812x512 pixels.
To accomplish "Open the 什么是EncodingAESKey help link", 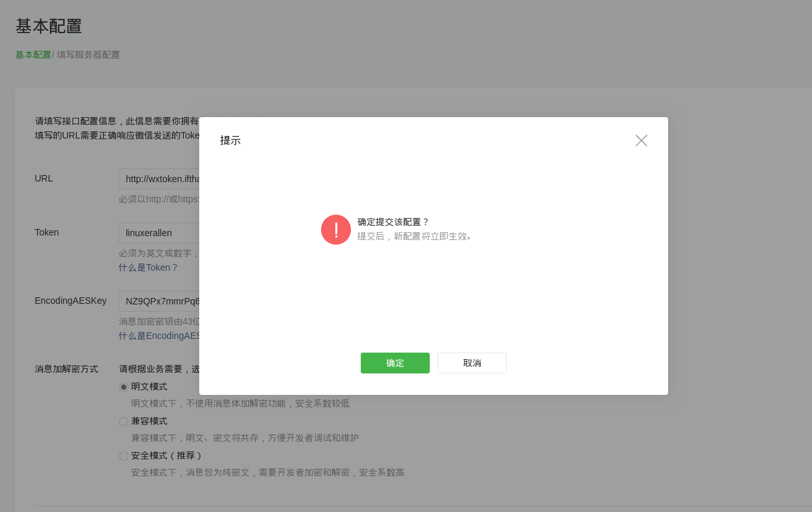I will point(160,336).
